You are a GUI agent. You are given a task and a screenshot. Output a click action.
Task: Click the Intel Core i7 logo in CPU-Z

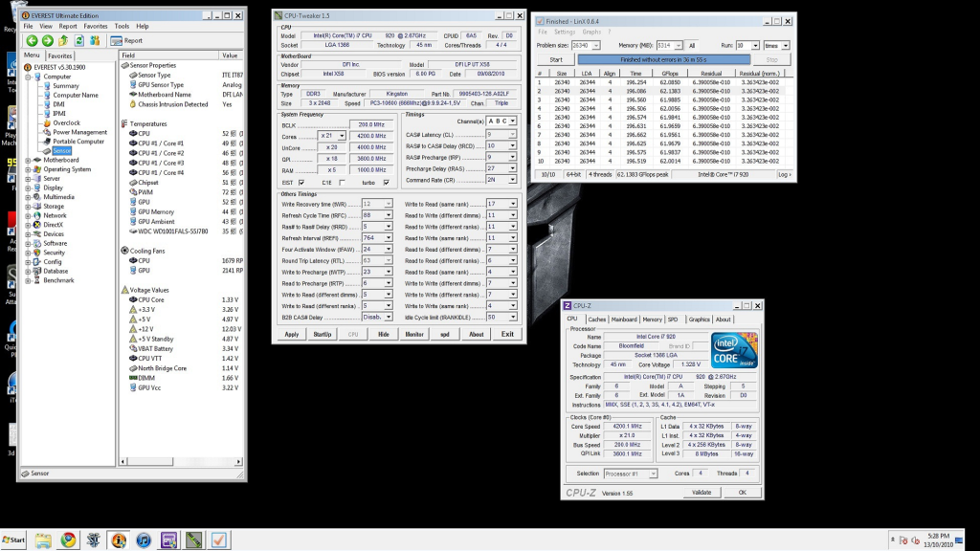[x=734, y=349]
